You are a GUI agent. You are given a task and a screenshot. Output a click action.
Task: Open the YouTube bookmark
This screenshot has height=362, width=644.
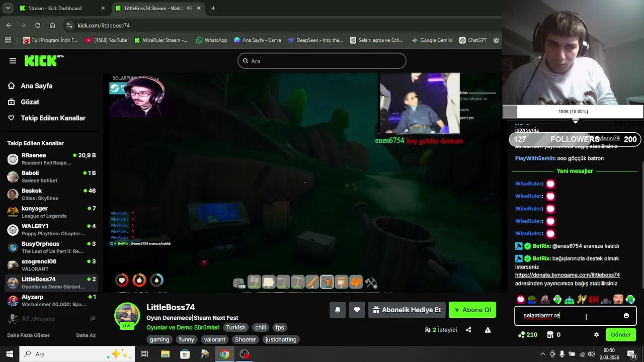[106, 40]
